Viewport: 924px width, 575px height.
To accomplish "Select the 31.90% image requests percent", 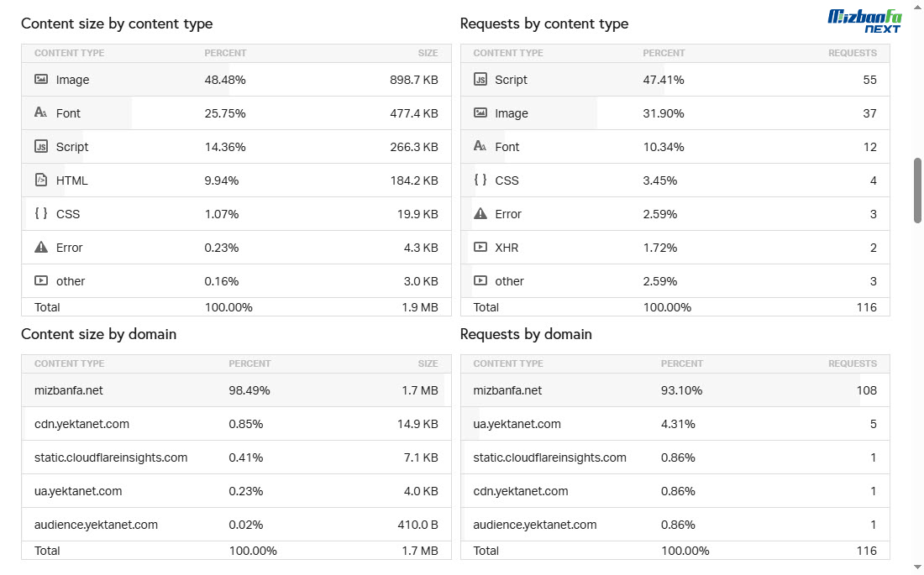I will coord(664,113).
